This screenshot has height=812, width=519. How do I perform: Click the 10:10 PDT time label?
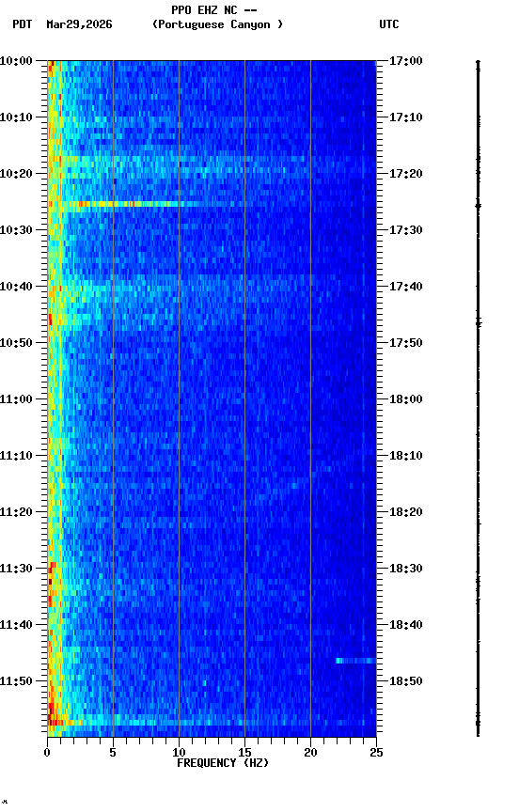click(x=16, y=117)
